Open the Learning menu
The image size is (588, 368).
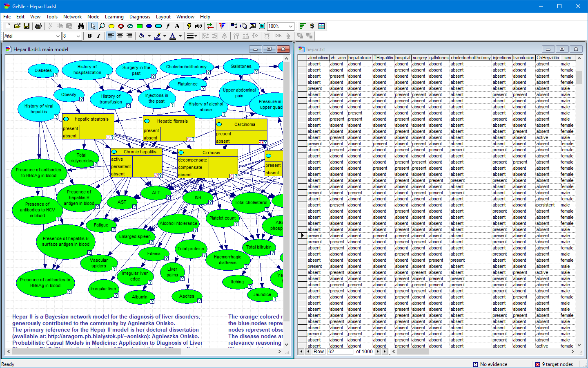coord(114,17)
